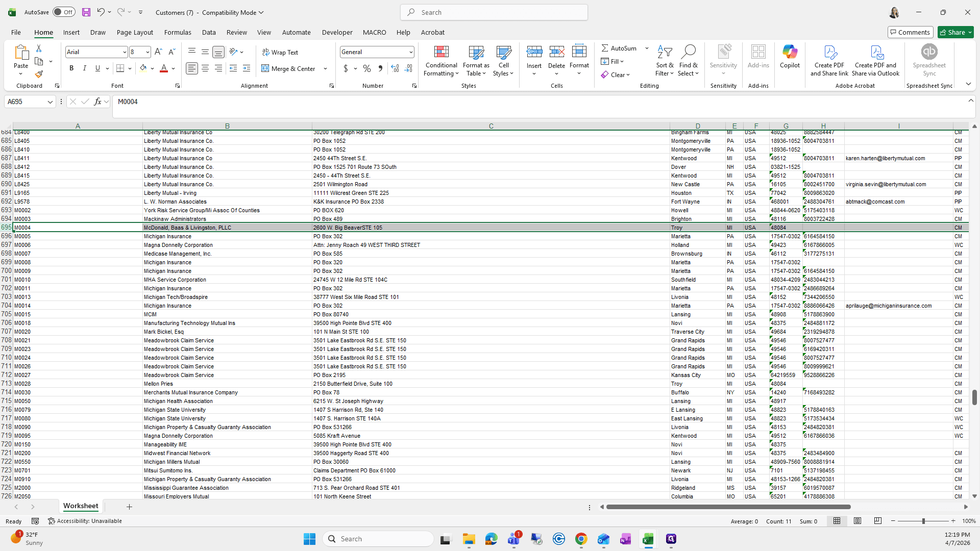Open the font name dropdown
980x551 pixels.
[124, 52]
